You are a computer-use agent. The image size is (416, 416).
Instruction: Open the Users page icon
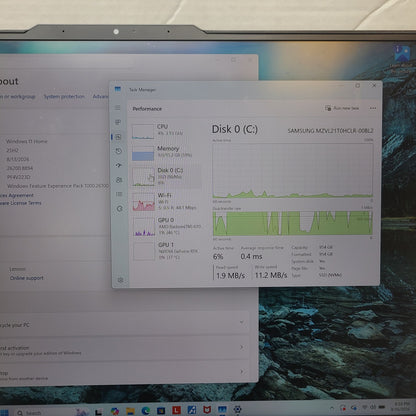pos(119,180)
